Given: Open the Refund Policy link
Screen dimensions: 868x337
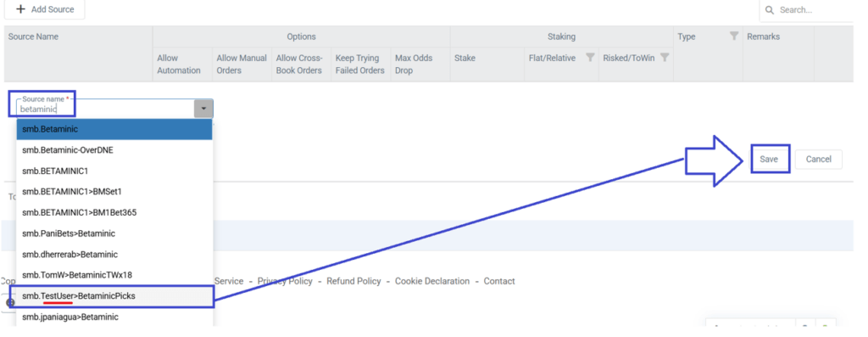Looking at the screenshot, I should [x=353, y=281].
